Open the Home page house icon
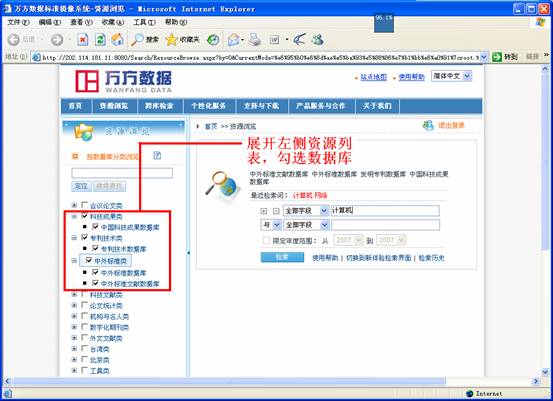Viewport: 553px width, 401px height. coord(117,40)
